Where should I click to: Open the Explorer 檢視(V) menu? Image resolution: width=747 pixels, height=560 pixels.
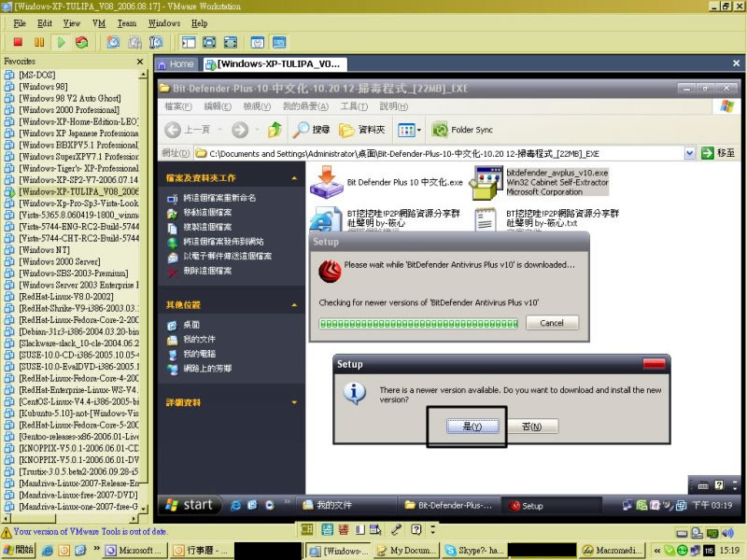(x=256, y=106)
